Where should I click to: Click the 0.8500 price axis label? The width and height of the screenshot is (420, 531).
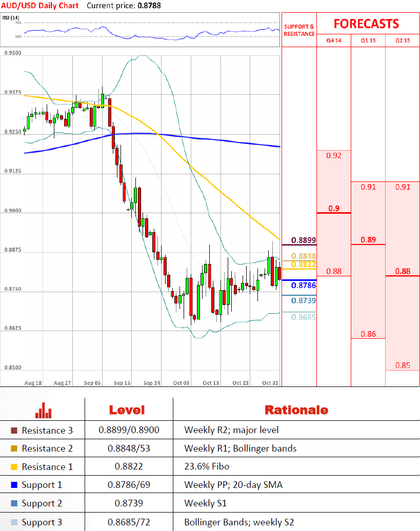click(12, 367)
